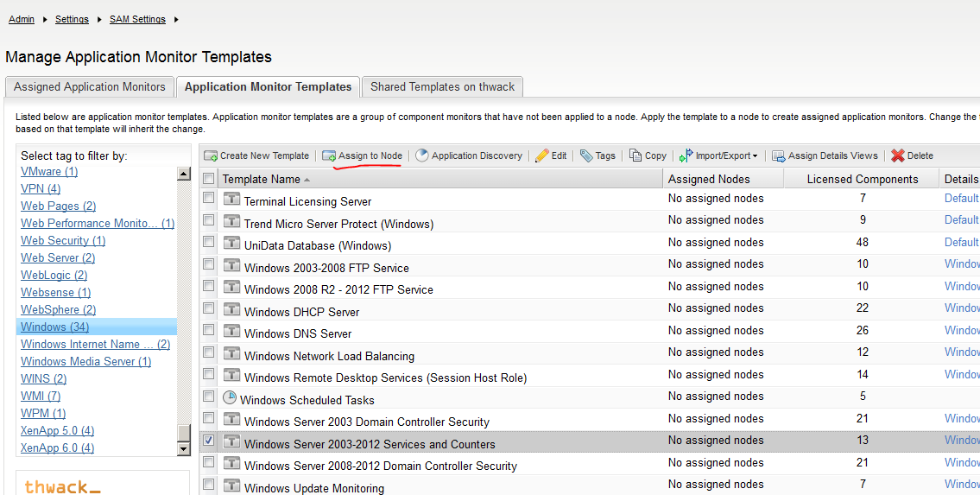Check the Windows Scheduled Tasks checkbox

click(209, 397)
